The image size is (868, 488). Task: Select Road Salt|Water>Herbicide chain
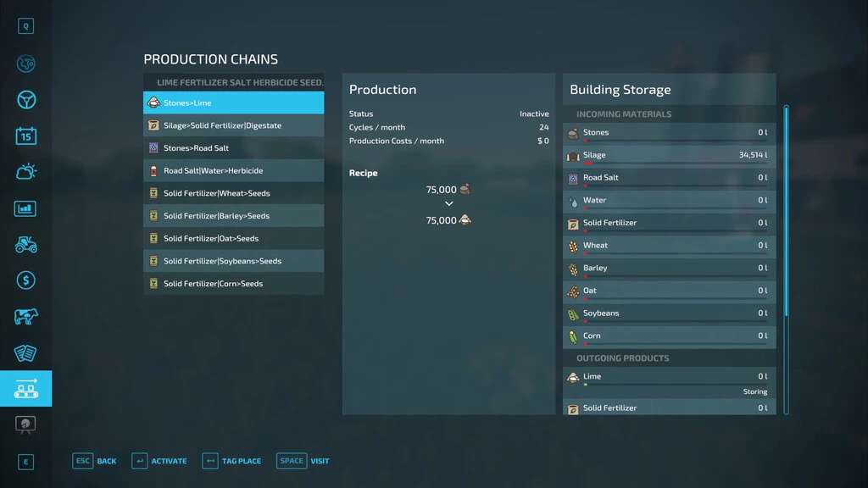tap(233, 170)
